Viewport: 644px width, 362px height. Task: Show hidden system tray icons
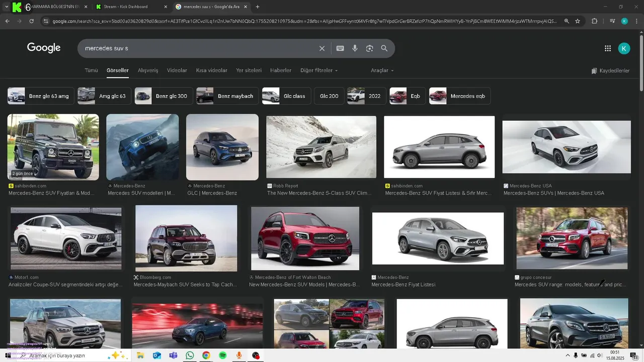tap(568, 355)
